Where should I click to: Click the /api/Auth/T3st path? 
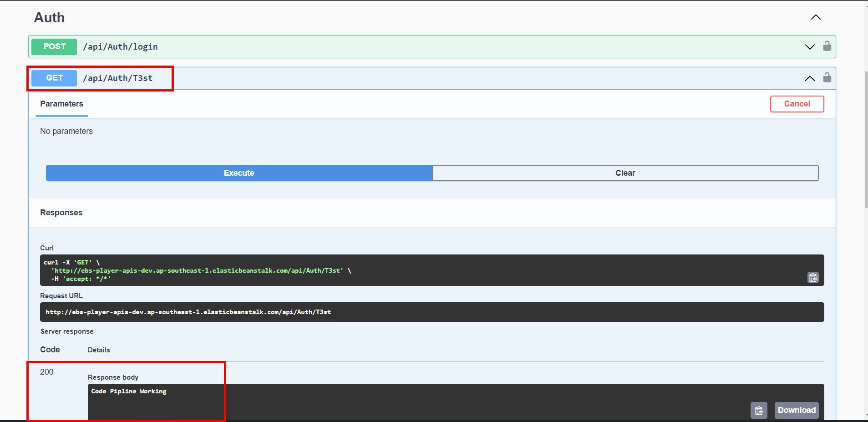pos(118,78)
